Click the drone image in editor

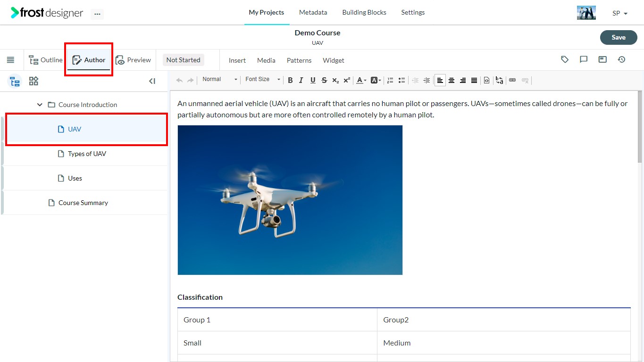tap(290, 200)
